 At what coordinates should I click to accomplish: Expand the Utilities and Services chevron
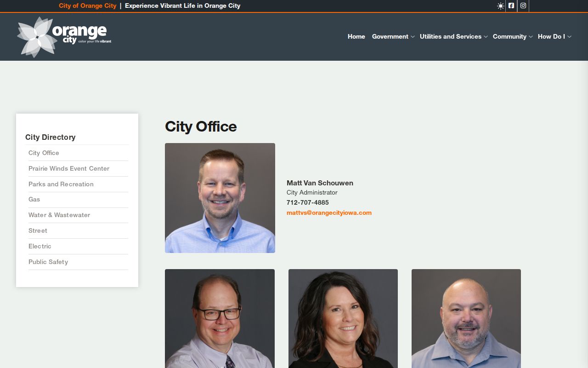pos(486,37)
